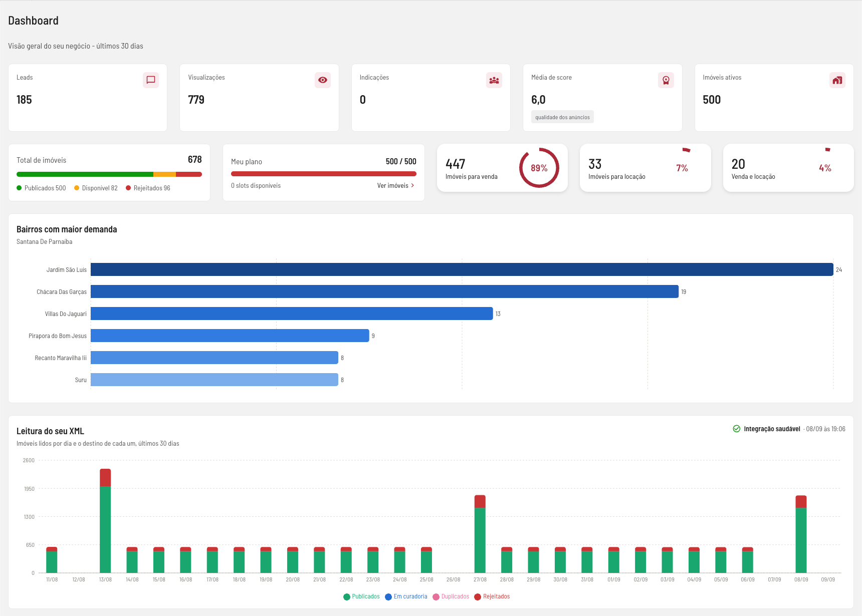The height and width of the screenshot is (616, 862).
Task: Toggle Duplicados series in chart legend
Action: (x=451, y=596)
